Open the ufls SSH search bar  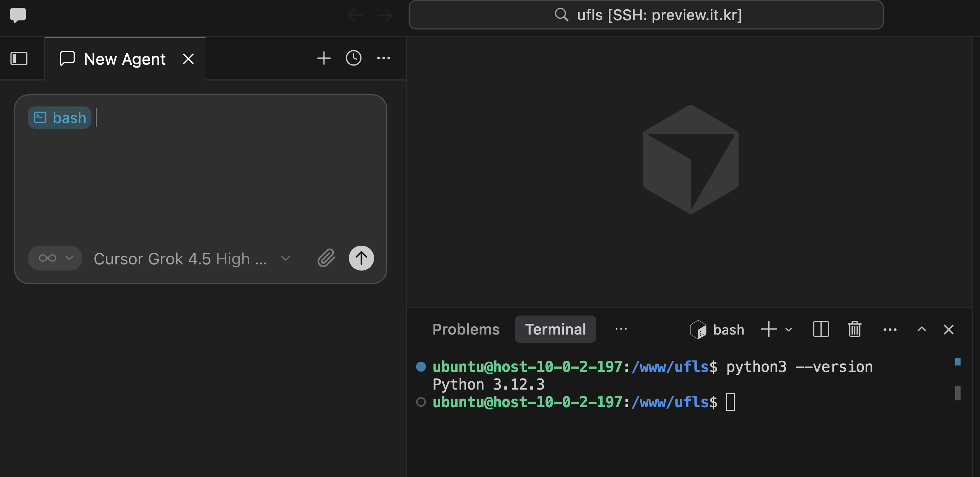646,15
